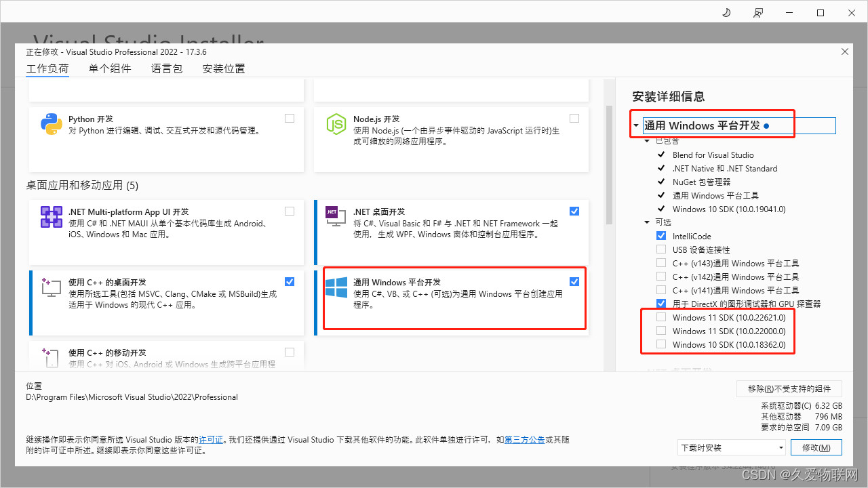Check the Node.js 开发 workload checkbox
868x488 pixels.
pyautogui.click(x=574, y=118)
